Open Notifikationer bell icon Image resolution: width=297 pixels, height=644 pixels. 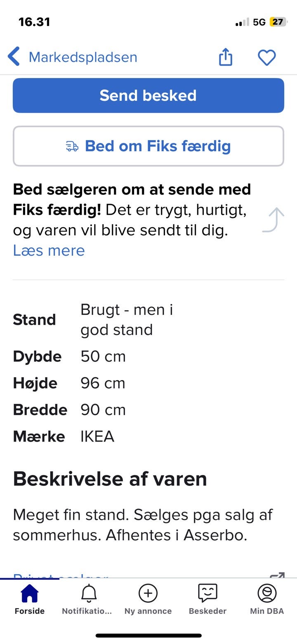[x=88, y=594]
